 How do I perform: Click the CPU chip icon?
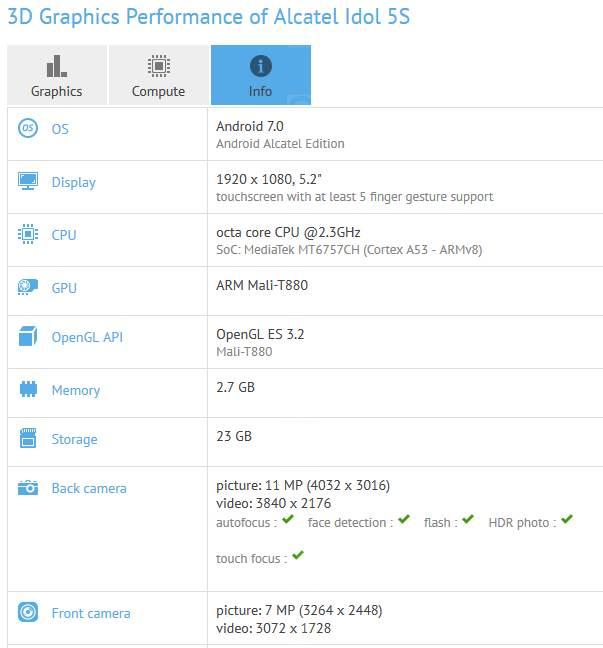click(28, 234)
